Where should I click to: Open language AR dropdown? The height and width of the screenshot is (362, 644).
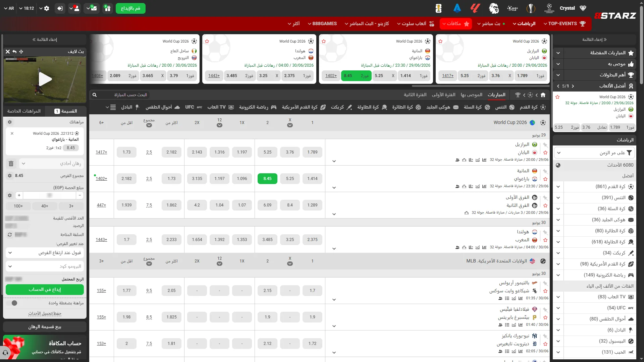coord(9,8)
